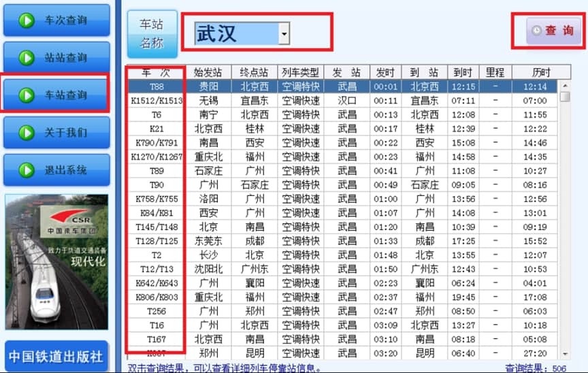
Task: Select train K790/K791 row
Action: [x=342, y=143]
